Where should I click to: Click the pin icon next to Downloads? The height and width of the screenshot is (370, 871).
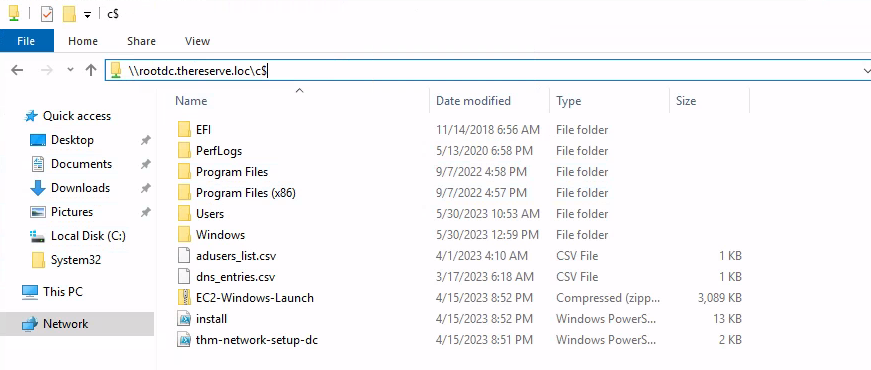[146, 188]
